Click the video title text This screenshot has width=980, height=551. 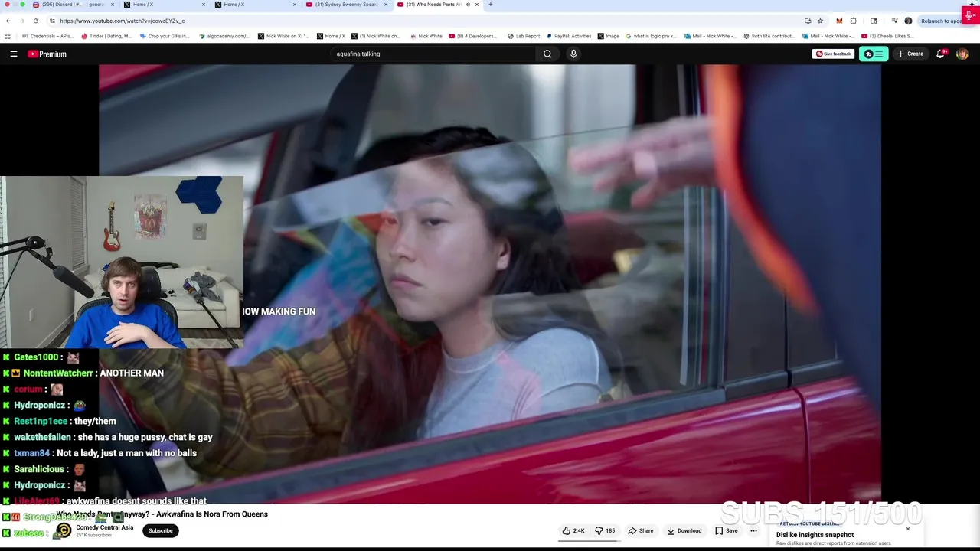click(162, 514)
